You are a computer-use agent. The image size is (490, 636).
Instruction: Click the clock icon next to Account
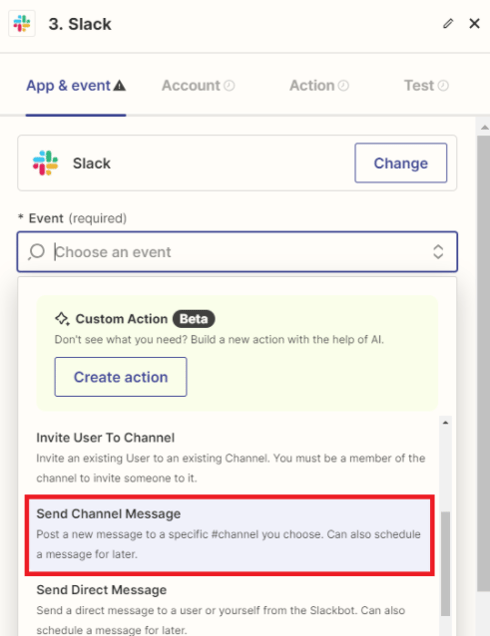click(x=230, y=86)
